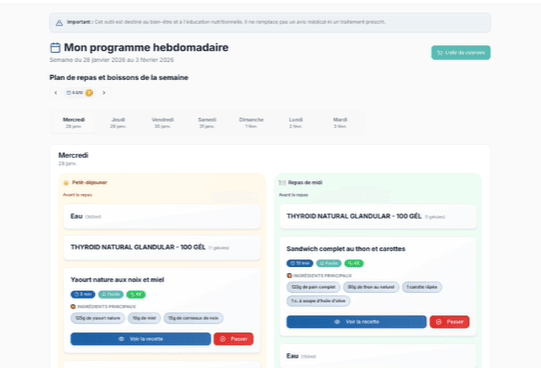This screenshot has height=368, width=541.
Task: Click the THYROID NATURAL GLANDULAR card under Repas de midi
Action: coord(378,217)
